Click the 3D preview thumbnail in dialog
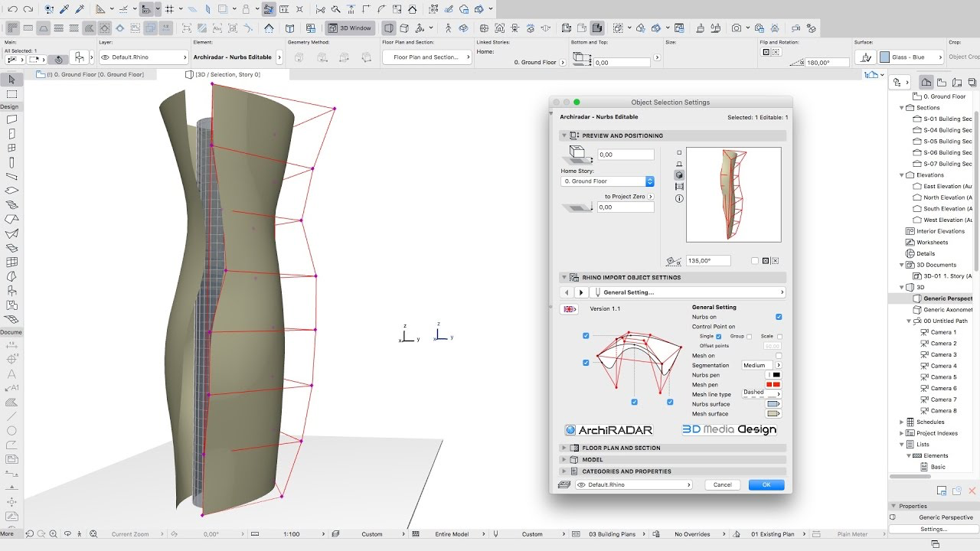 733,194
